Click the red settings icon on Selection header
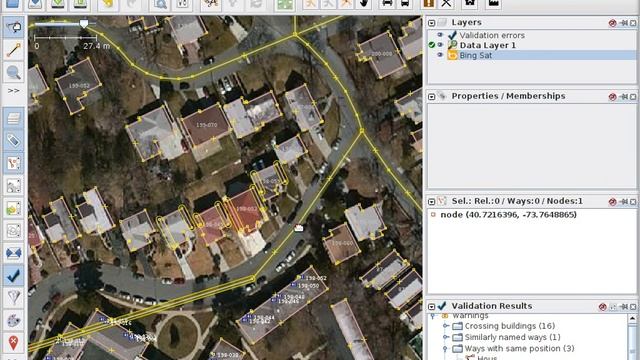 coord(612,202)
